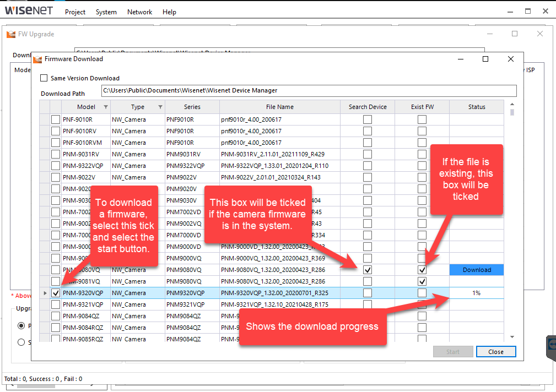
Task: Open the Type column filter dropdown
Action: [x=160, y=107]
